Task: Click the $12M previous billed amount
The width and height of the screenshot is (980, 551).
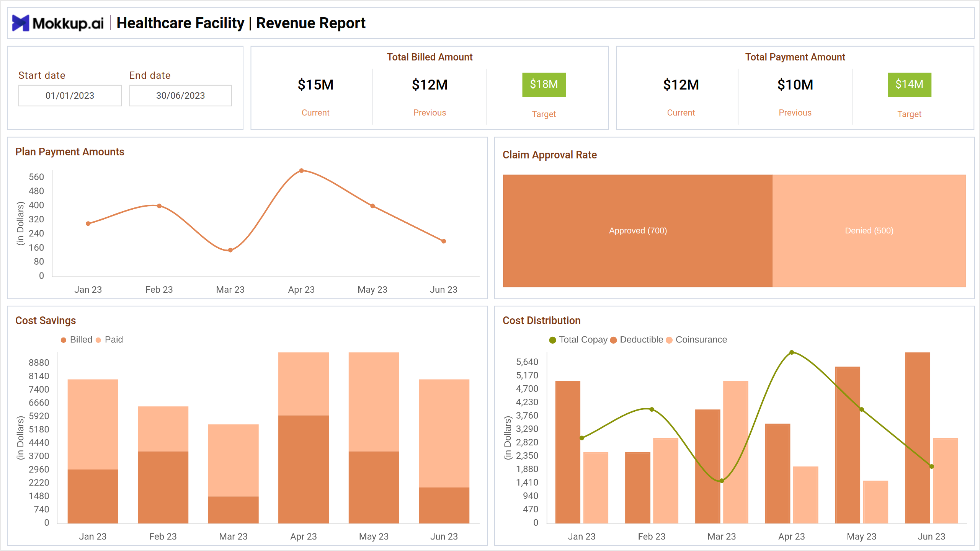Action: (430, 85)
